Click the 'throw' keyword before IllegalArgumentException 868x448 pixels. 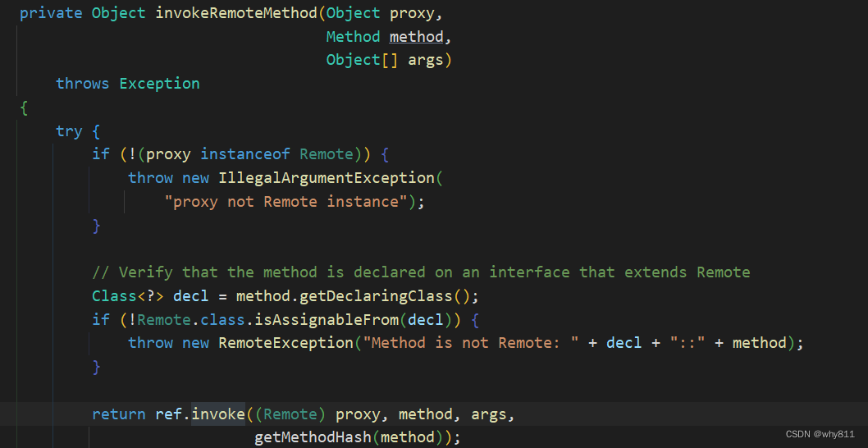click(x=151, y=178)
